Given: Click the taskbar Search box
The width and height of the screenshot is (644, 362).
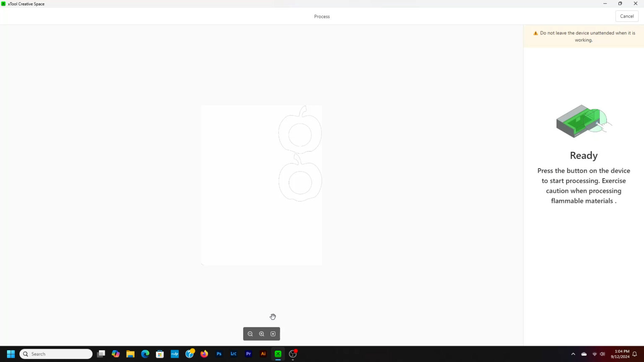Looking at the screenshot, I should pos(56,354).
